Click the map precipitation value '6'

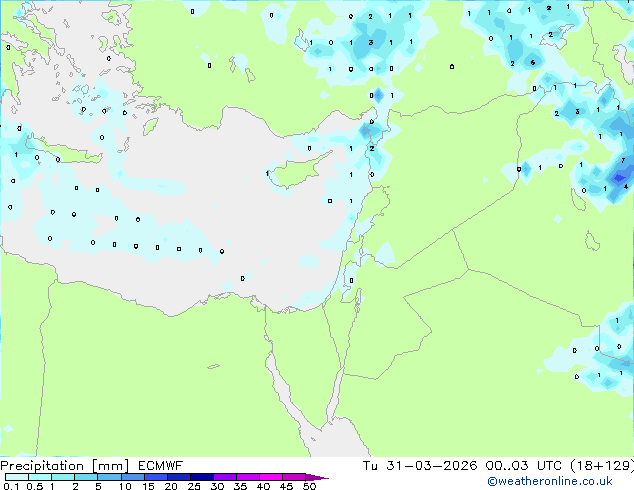click(533, 62)
